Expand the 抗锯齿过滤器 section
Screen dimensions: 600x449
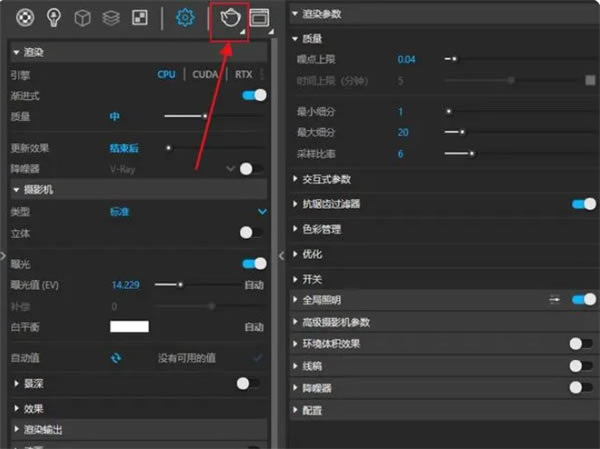click(x=295, y=204)
